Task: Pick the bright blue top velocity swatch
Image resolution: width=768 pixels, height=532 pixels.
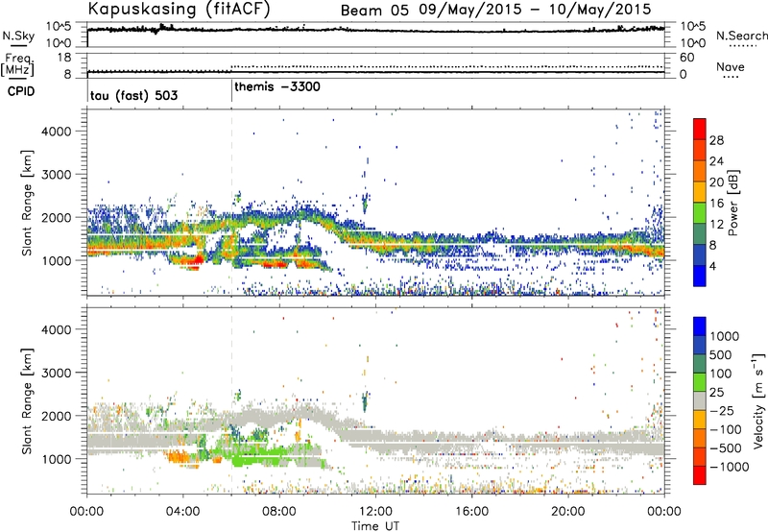Action: 700,326
